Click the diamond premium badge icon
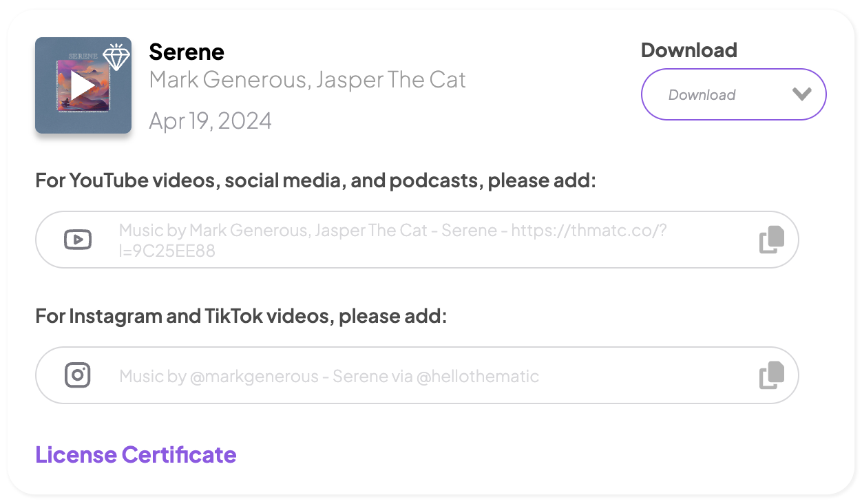The height and width of the screenshot is (504, 862). click(x=116, y=57)
